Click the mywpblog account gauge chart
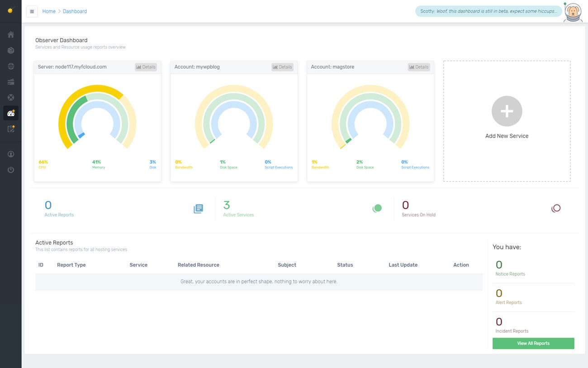The height and width of the screenshot is (368, 588). 234,117
